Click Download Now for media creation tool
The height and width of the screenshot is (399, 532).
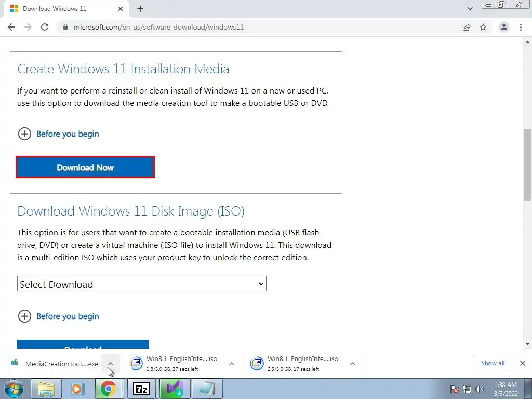click(85, 167)
